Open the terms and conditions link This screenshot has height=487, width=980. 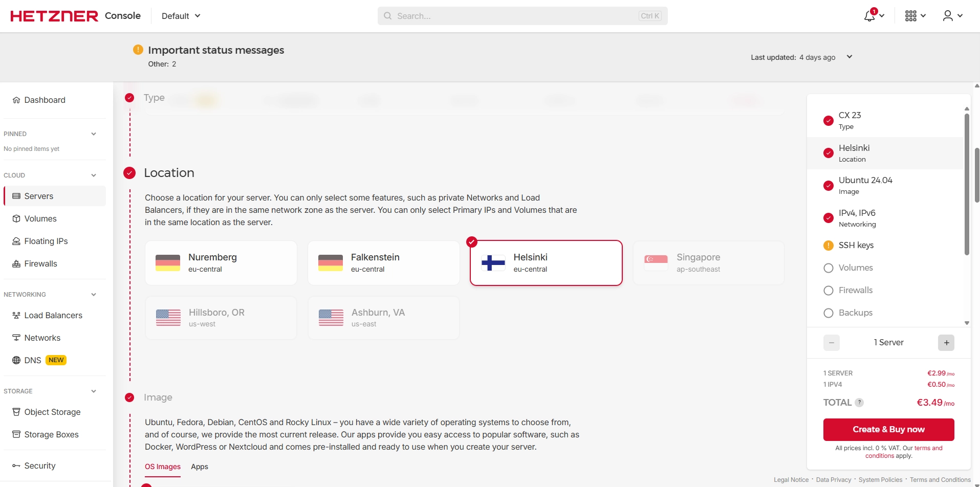928,448
